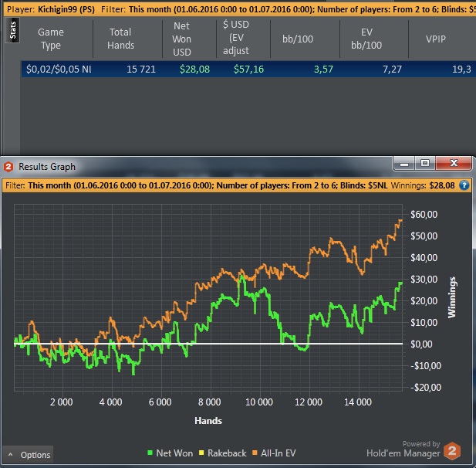Click the Results Graph window app icon
Image resolution: width=476 pixels, height=468 pixels.
tap(8, 167)
